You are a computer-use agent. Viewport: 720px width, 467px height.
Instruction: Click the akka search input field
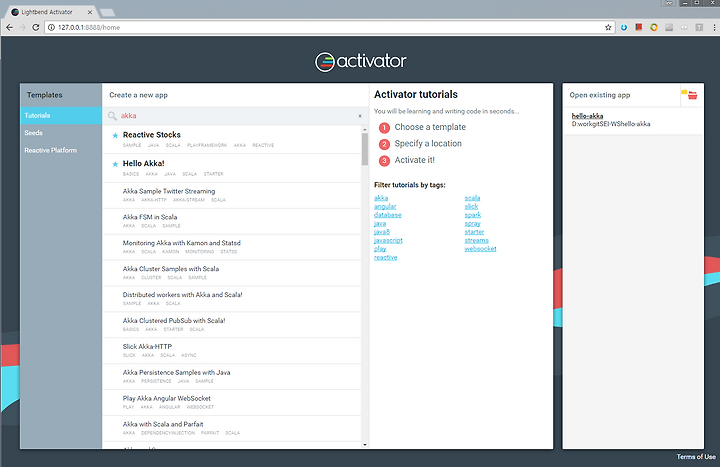(x=236, y=116)
